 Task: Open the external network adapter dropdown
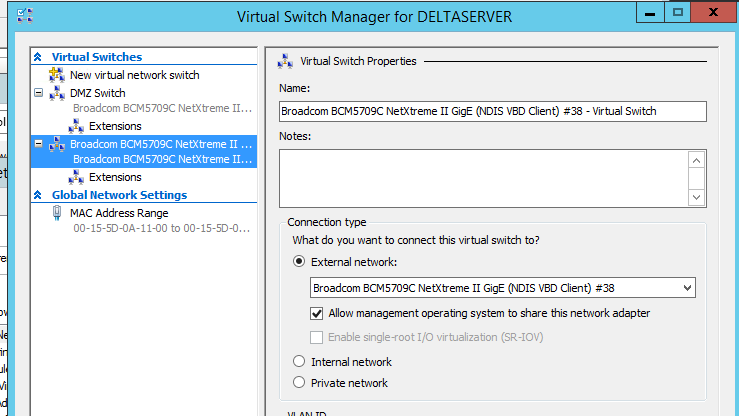(x=687, y=288)
